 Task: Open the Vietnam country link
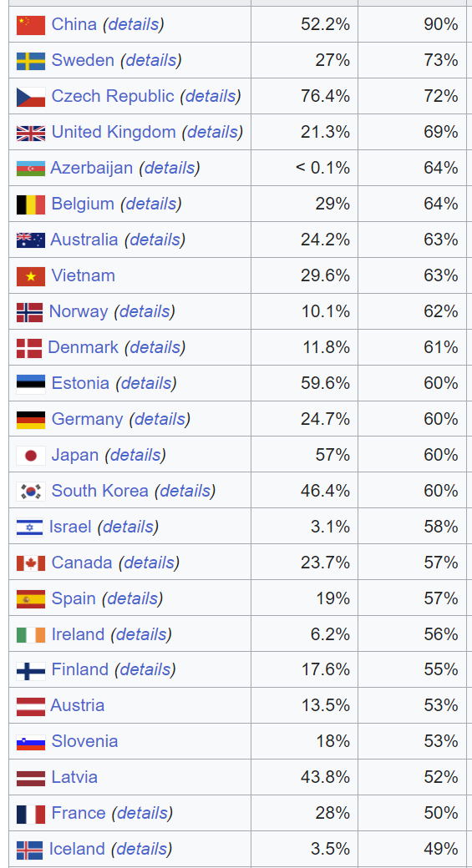[x=83, y=275]
